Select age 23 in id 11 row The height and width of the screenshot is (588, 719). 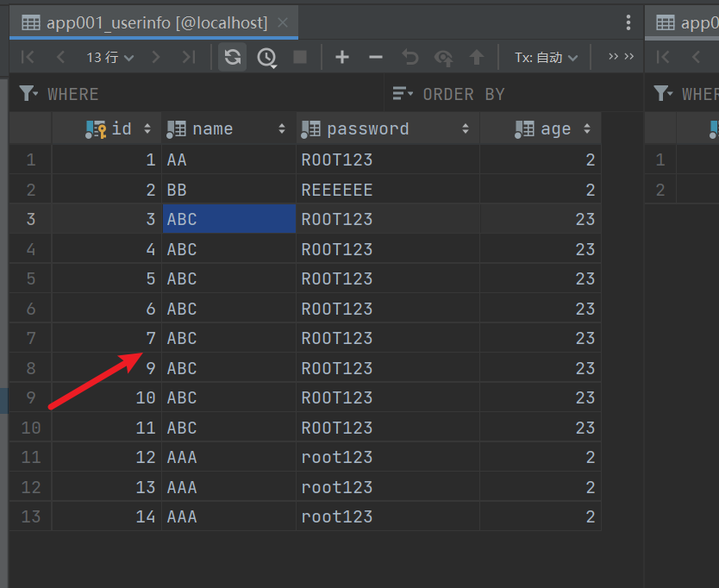(541, 428)
